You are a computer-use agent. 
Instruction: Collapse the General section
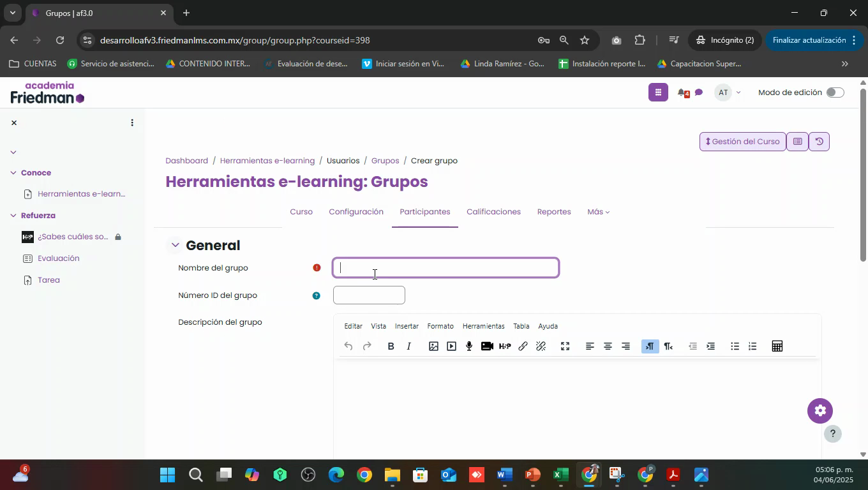coord(175,245)
